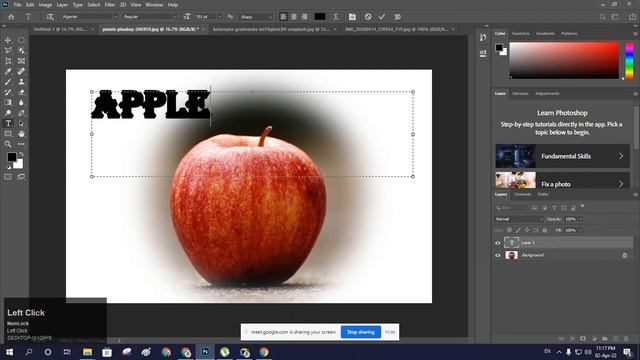Select the Pen tool
640x360 pixels.
[21, 113]
